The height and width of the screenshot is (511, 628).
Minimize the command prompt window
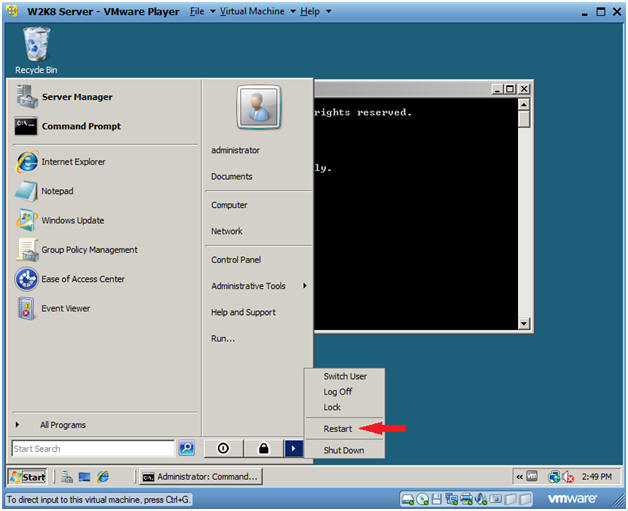(497, 89)
